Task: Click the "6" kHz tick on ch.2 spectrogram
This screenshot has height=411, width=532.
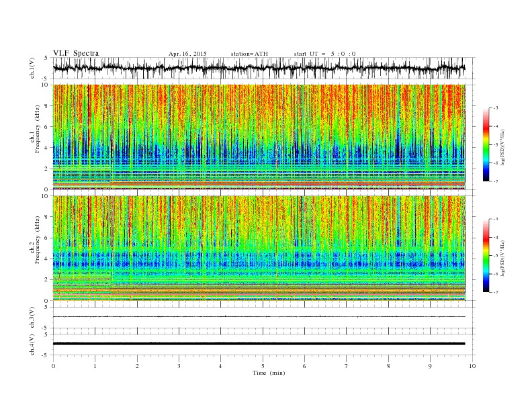Action: [x=47, y=238]
